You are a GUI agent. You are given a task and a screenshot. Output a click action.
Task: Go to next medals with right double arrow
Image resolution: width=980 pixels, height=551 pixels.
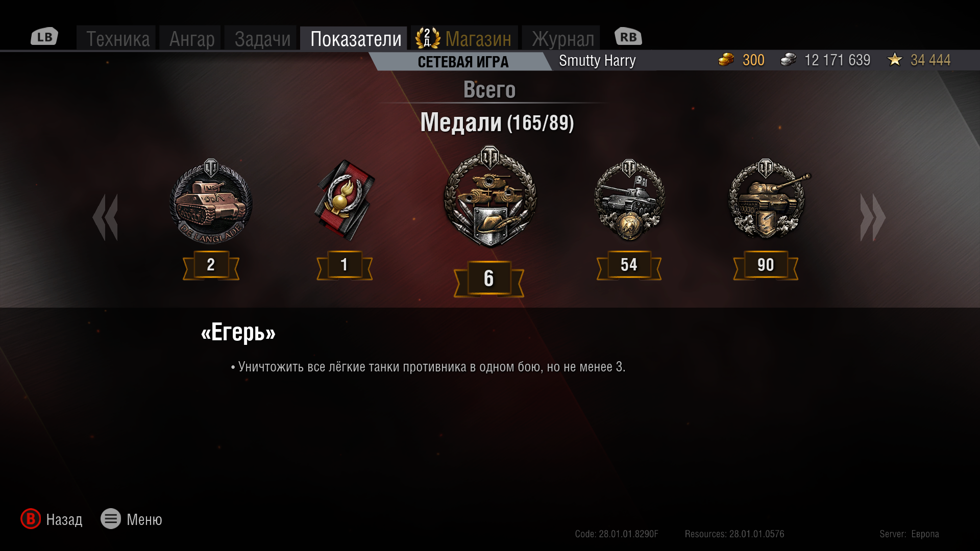[x=873, y=217]
